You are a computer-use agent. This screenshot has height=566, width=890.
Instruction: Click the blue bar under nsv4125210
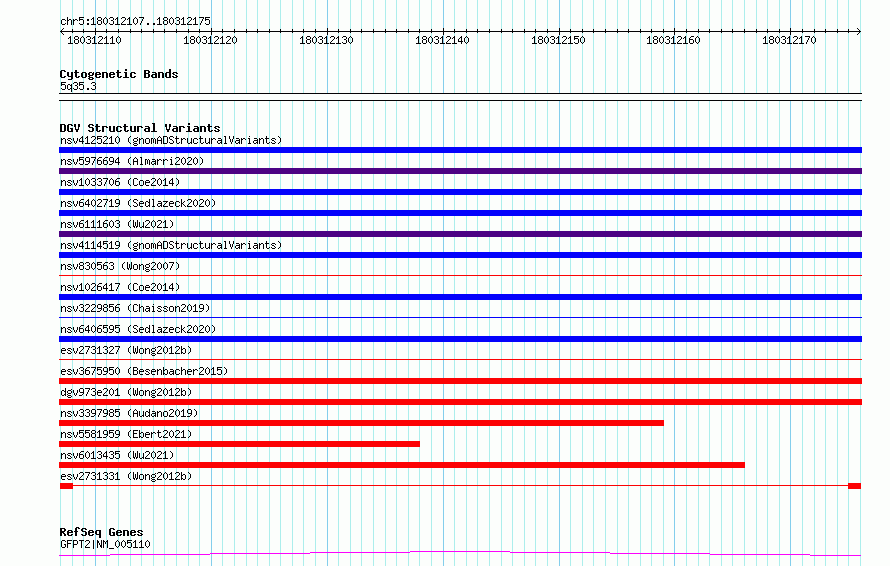460,150
